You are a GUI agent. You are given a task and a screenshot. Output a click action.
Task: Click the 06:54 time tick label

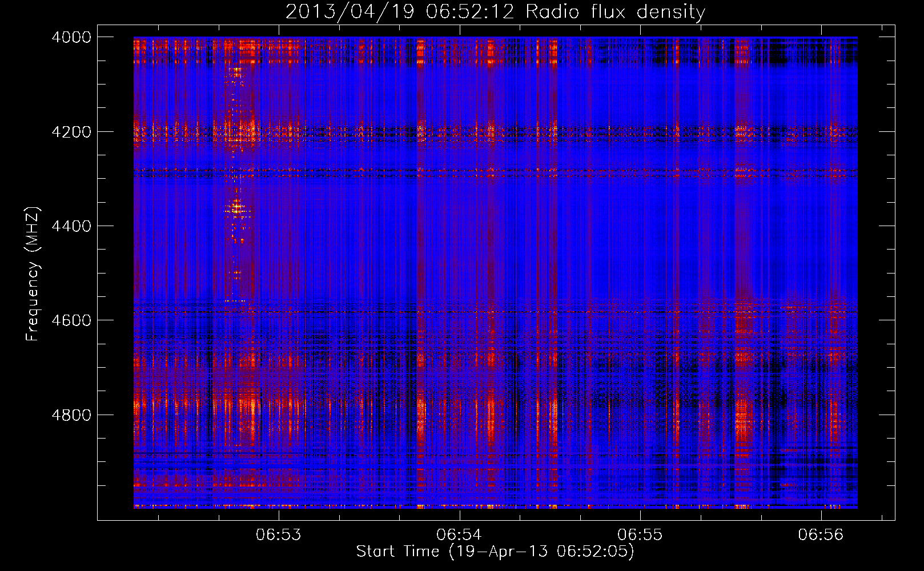[459, 534]
